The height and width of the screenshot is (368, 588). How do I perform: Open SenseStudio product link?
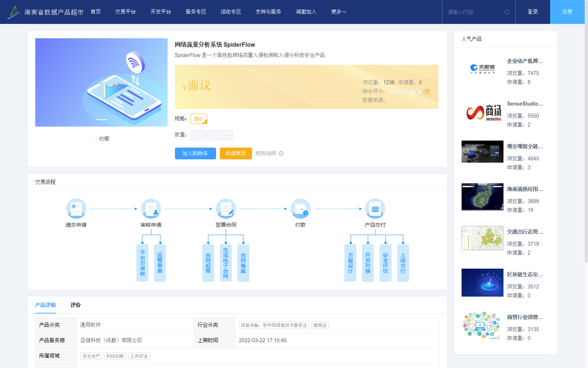point(525,104)
